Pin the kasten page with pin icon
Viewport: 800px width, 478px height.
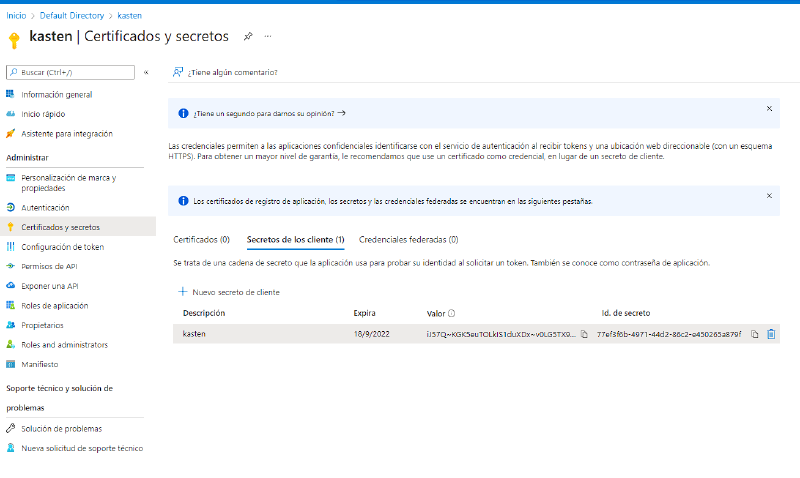tap(248, 36)
